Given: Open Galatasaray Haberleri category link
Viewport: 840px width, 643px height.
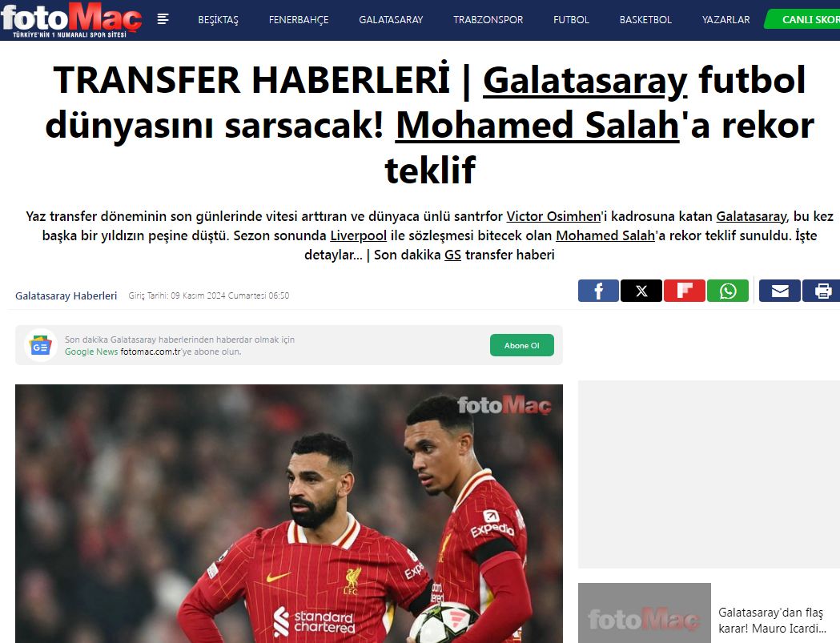Looking at the screenshot, I should [x=66, y=295].
